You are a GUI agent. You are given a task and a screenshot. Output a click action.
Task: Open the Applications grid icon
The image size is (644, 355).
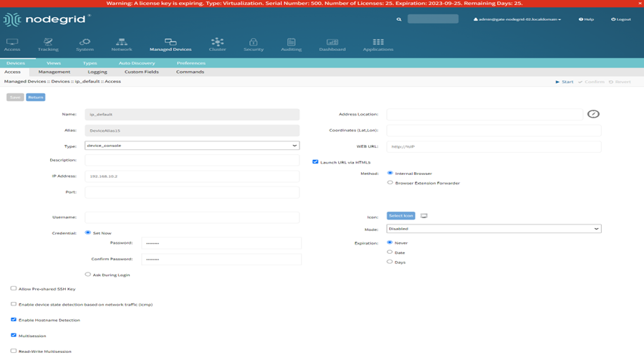tap(378, 43)
